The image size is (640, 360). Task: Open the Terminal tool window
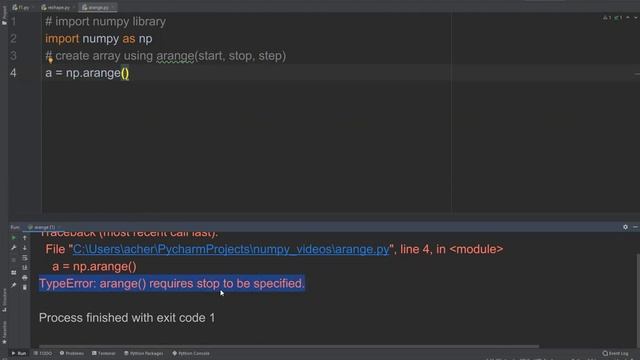click(x=104, y=353)
